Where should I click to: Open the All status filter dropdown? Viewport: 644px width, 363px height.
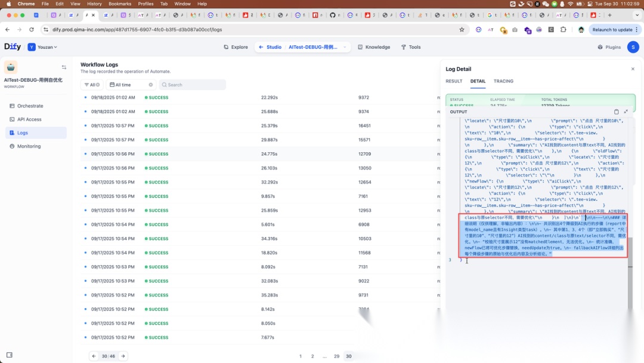(x=92, y=85)
